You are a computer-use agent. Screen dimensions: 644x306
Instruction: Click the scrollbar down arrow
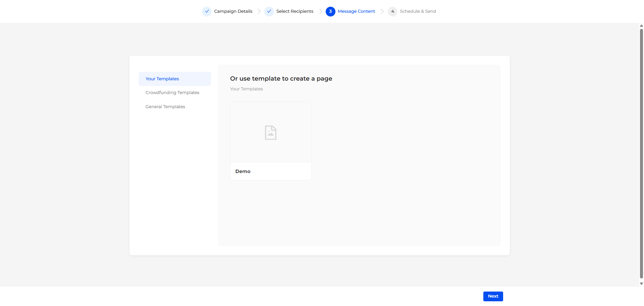click(x=641, y=284)
